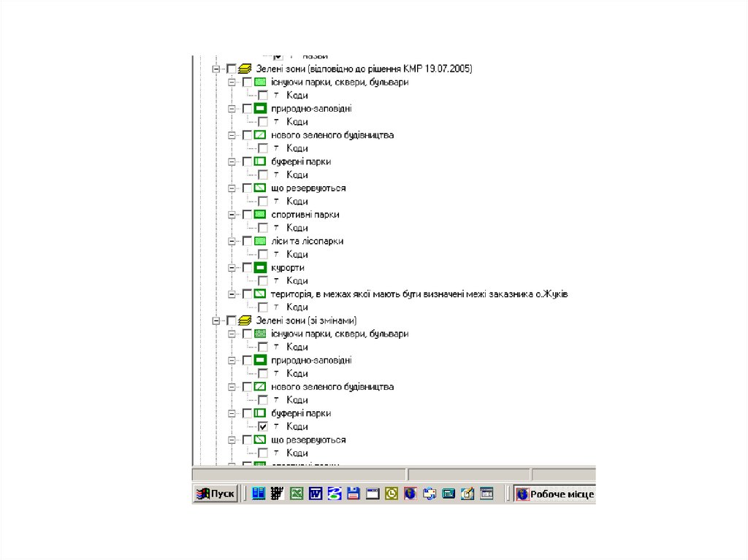This screenshot has height=560, width=748.
Task: Click the black grid icon in quick launch
Action: 277,494
